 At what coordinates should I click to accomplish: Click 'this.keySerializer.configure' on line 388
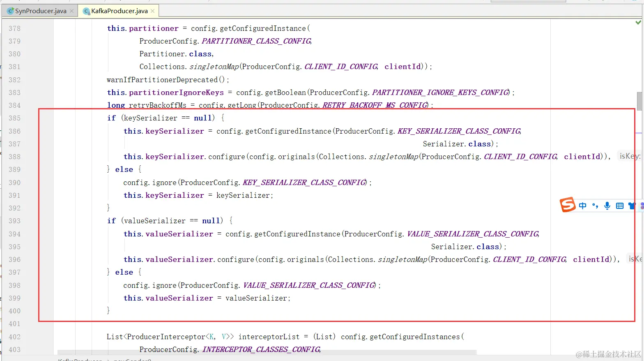coord(184,157)
